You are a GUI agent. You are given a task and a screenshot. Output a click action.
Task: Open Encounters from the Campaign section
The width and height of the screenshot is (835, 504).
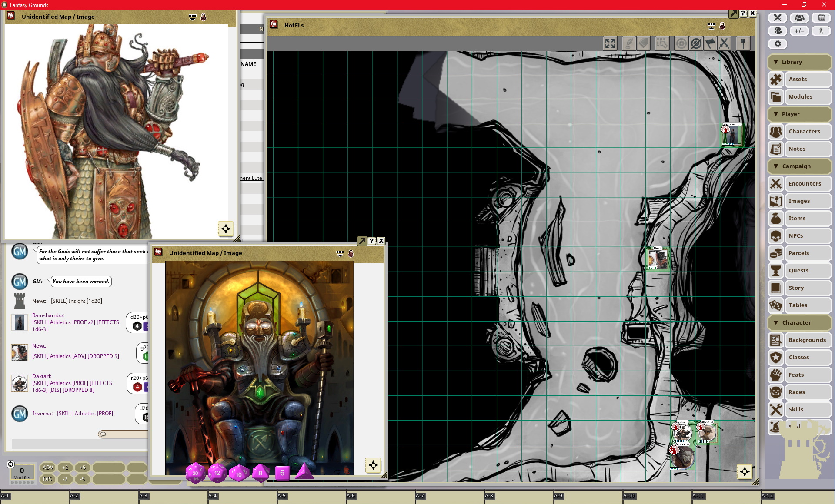click(x=808, y=183)
